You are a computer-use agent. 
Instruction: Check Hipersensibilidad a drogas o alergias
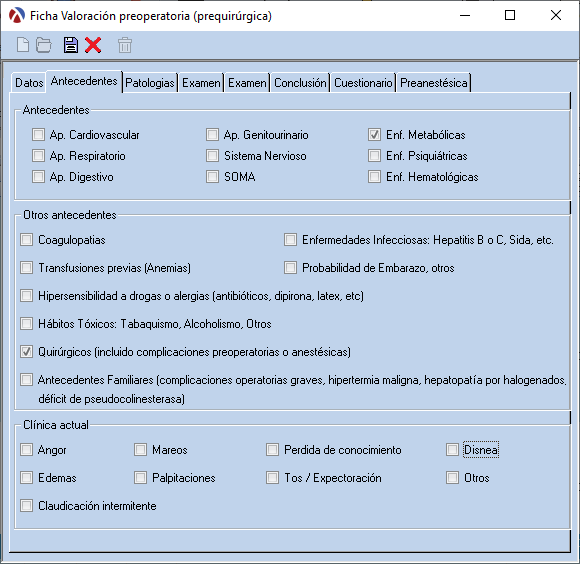click(27, 296)
